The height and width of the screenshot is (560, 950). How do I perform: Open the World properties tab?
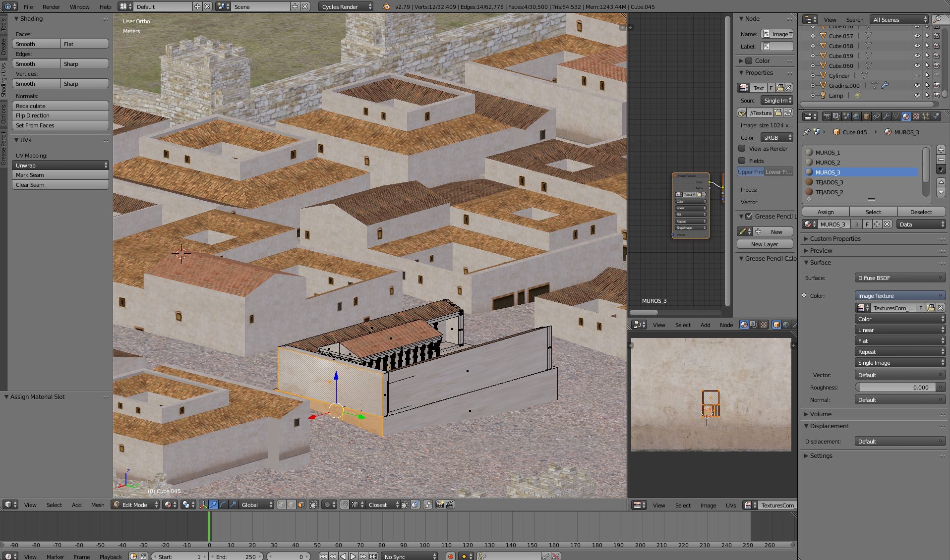[x=856, y=116]
